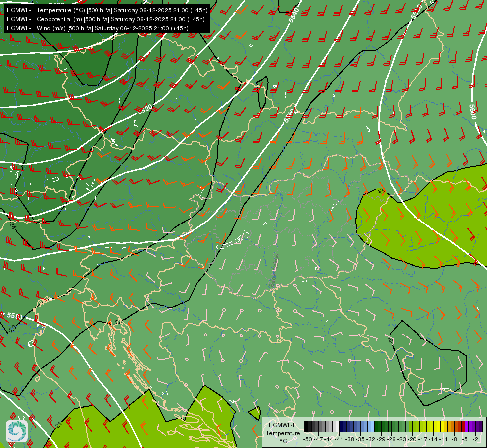Screen dimensions: 487x448
Task: Click the '°C' unit in the legend box
Action: tap(283, 441)
